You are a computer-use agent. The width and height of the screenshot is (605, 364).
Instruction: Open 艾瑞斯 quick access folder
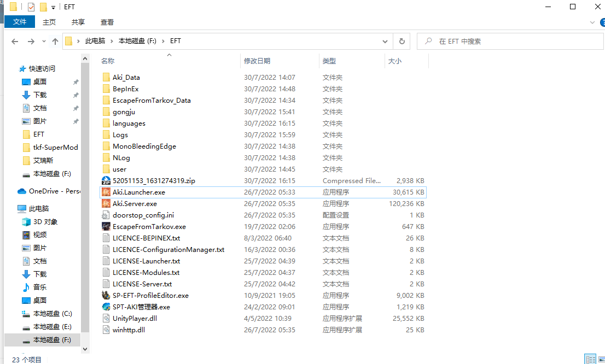43,160
